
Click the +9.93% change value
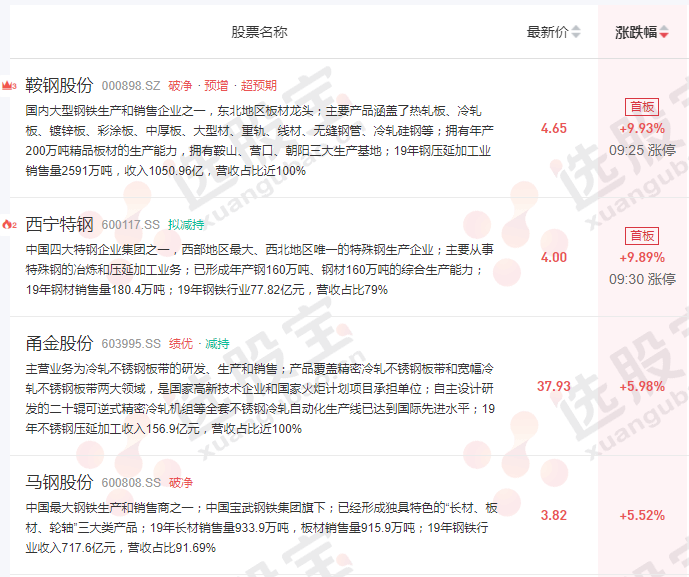(642, 128)
